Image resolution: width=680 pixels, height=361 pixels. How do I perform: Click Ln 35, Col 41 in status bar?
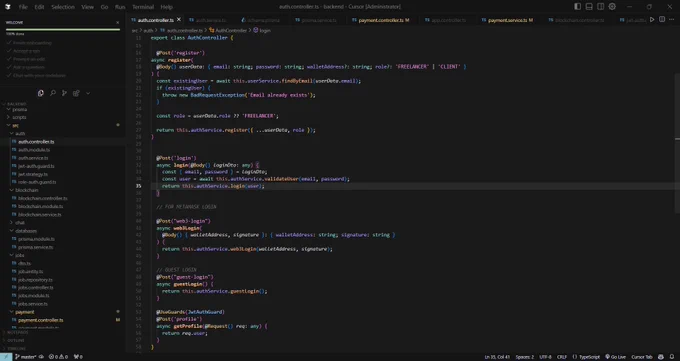(497, 357)
